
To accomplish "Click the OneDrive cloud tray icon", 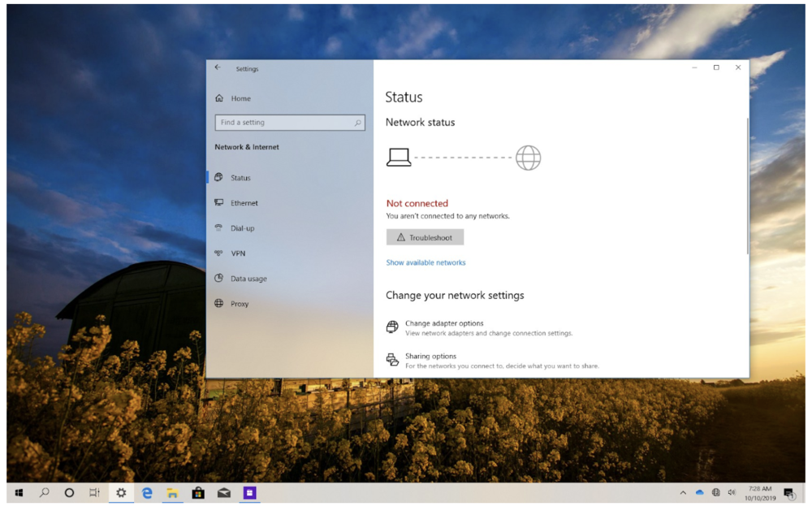I will pyautogui.click(x=700, y=492).
